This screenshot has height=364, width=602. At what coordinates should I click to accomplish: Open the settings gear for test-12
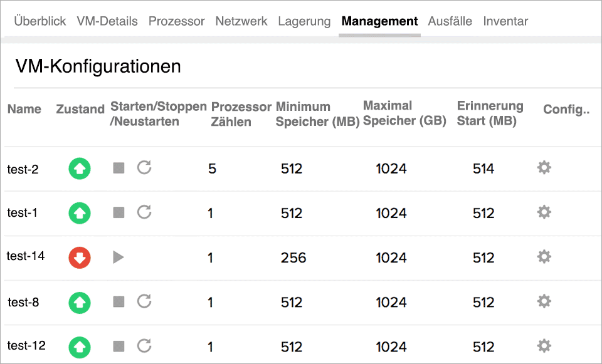pyautogui.click(x=544, y=346)
